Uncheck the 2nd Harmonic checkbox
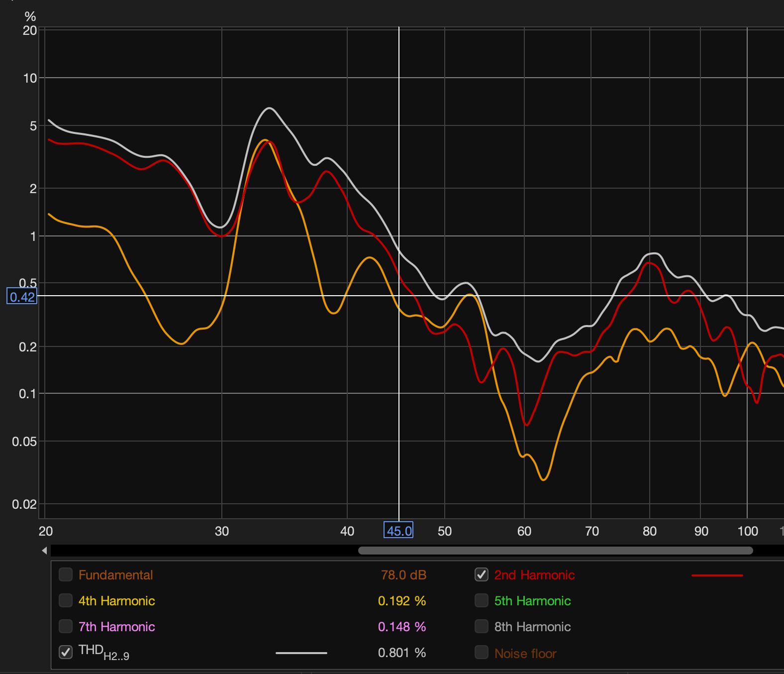Screen dimensions: 784x674 481,574
